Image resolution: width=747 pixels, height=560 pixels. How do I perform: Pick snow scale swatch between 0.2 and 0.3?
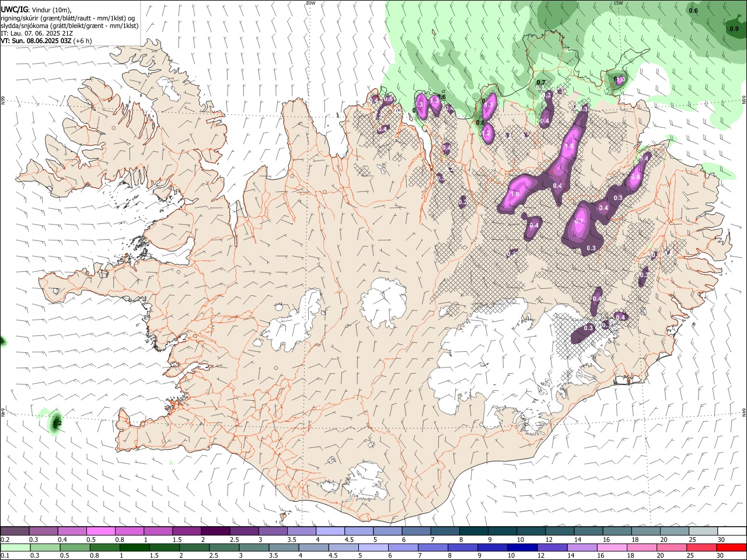[x=15, y=531]
